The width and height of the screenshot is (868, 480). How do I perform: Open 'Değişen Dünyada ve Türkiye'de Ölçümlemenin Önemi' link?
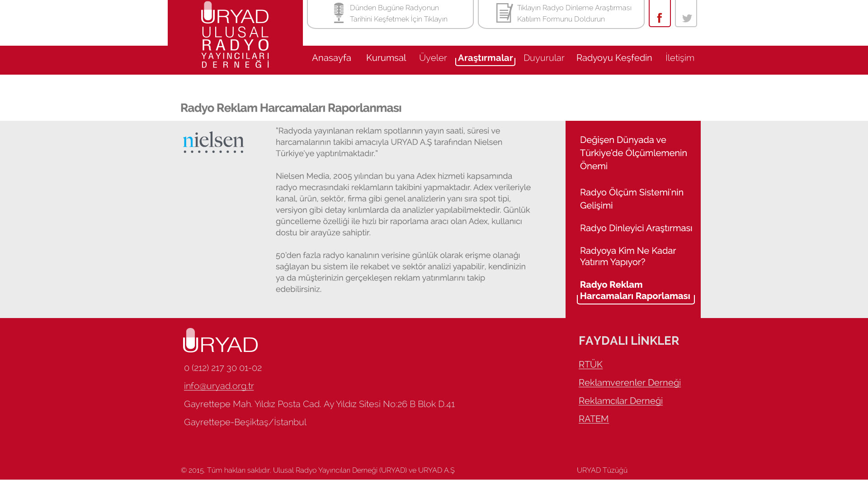pyautogui.click(x=633, y=153)
